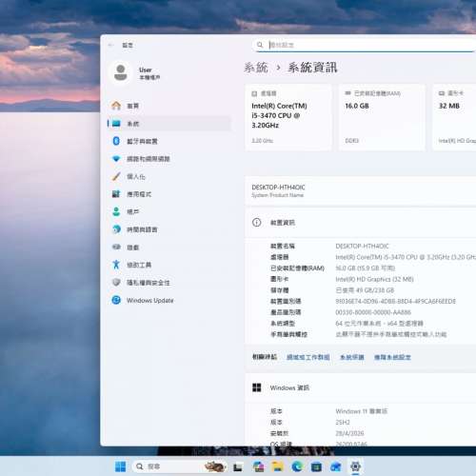The height and width of the screenshot is (476, 476).
Task: Open Time & language (時間與語言) settings
Action: click(x=169, y=229)
